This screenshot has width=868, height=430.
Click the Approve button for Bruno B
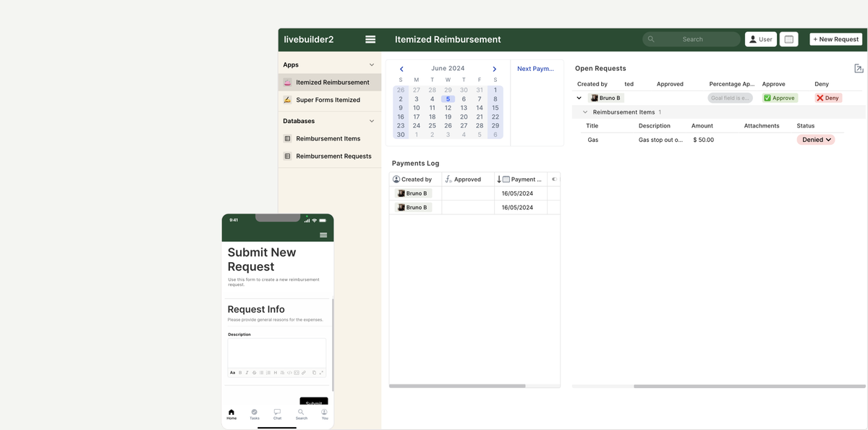[779, 97]
